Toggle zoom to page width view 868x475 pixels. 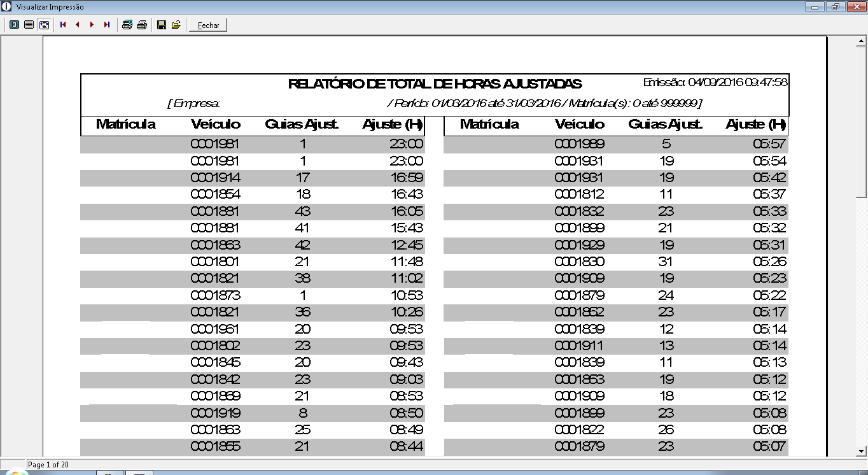point(44,25)
